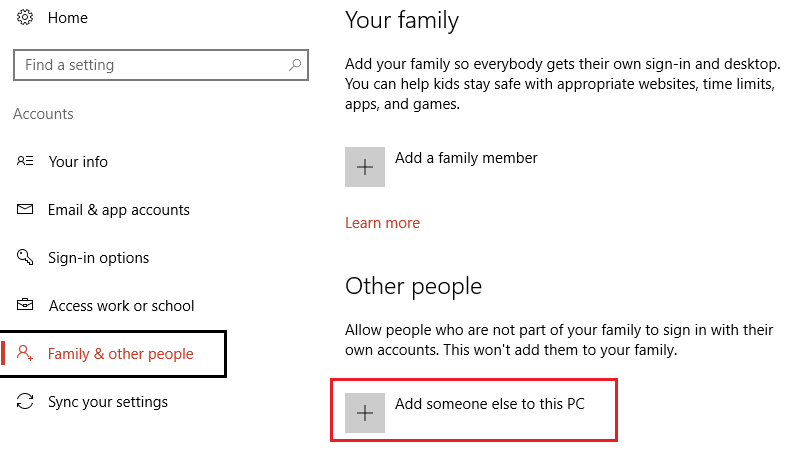Screen dimensions: 794x449
Task: Click the Your info person icon
Action: pyautogui.click(x=26, y=161)
